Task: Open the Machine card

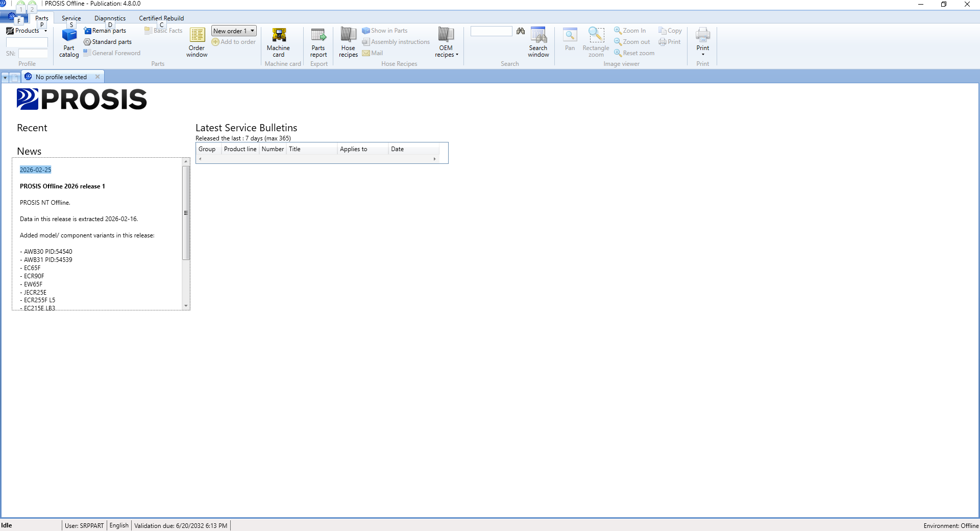Action: tap(278, 42)
